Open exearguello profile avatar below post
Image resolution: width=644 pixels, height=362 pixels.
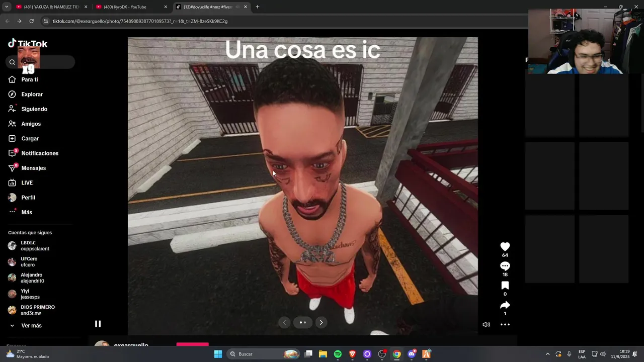[102, 343]
